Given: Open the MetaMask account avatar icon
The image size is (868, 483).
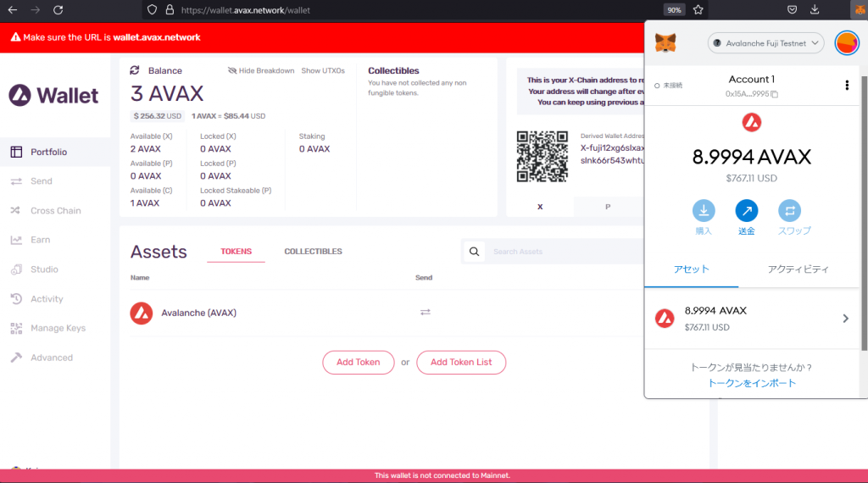Looking at the screenshot, I should [847, 42].
